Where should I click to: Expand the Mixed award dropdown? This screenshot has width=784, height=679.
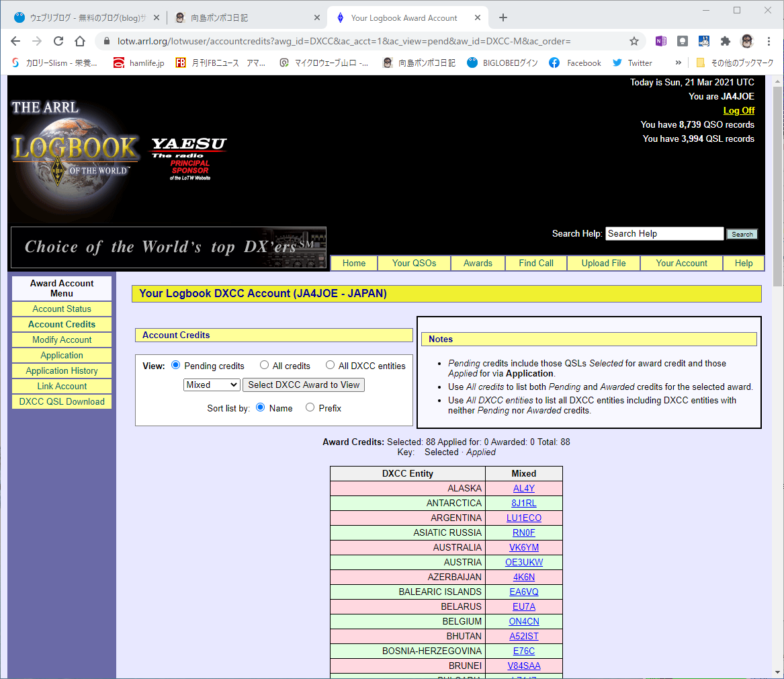click(212, 385)
